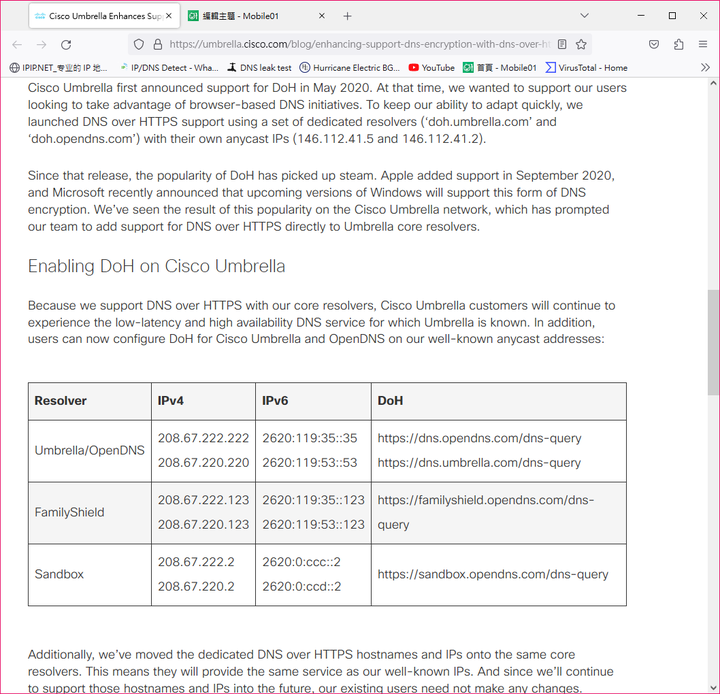Click the 208.67.220.123 address
This screenshot has width=720, height=694.
point(203,525)
